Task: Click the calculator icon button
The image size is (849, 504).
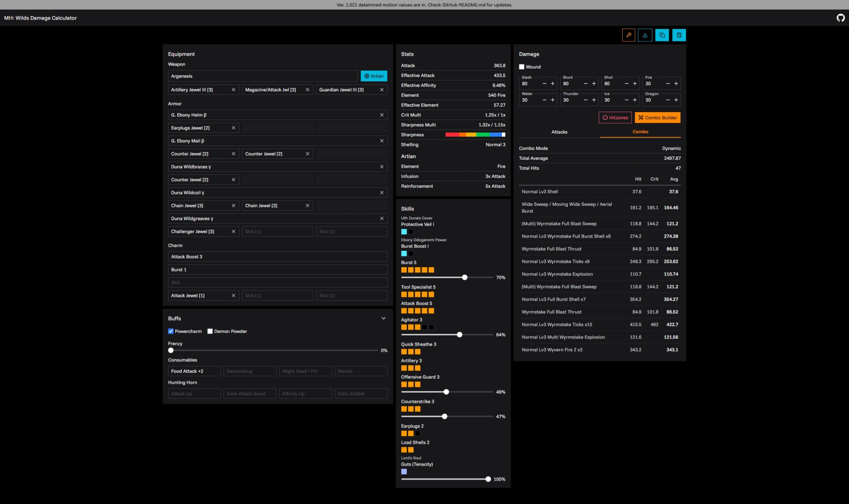Action: pos(679,35)
